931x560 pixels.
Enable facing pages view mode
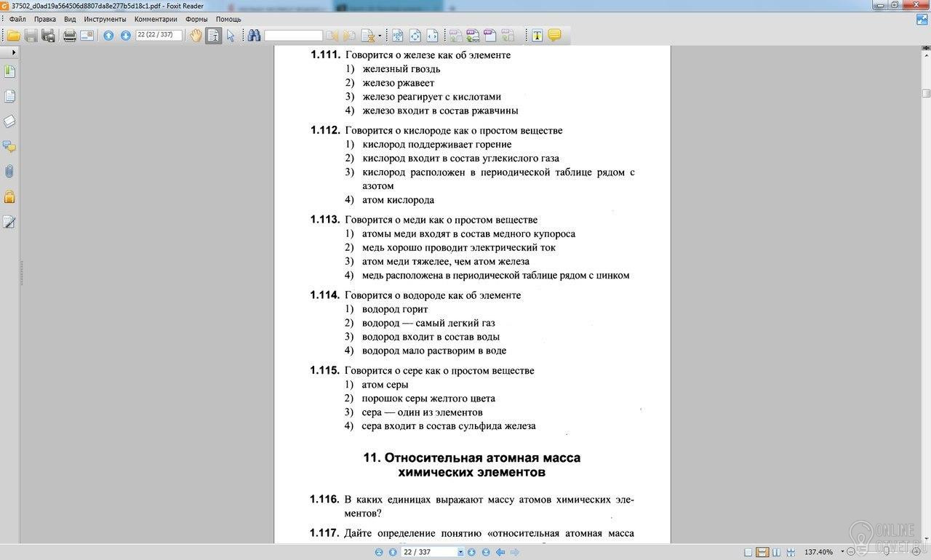pyautogui.click(x=776, y=553)
